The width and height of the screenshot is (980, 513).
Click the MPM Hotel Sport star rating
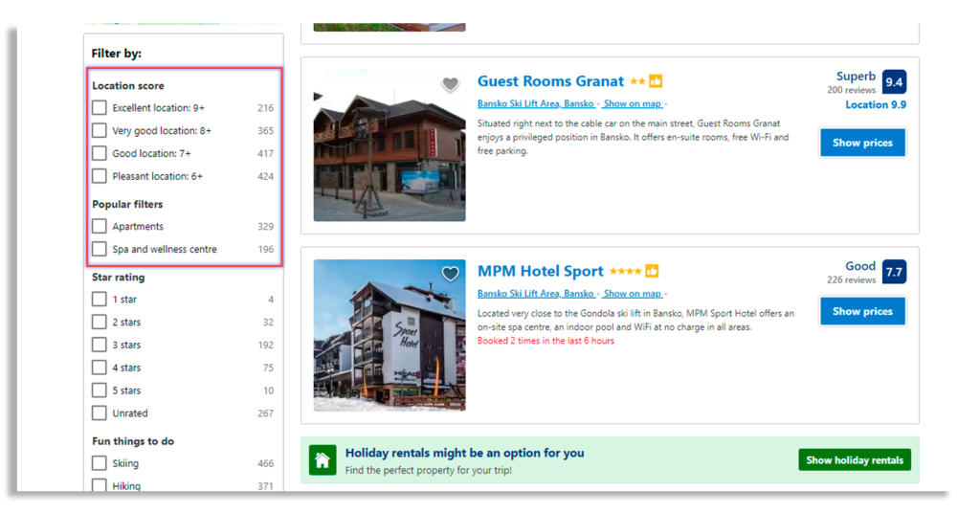tap(626, 272)
